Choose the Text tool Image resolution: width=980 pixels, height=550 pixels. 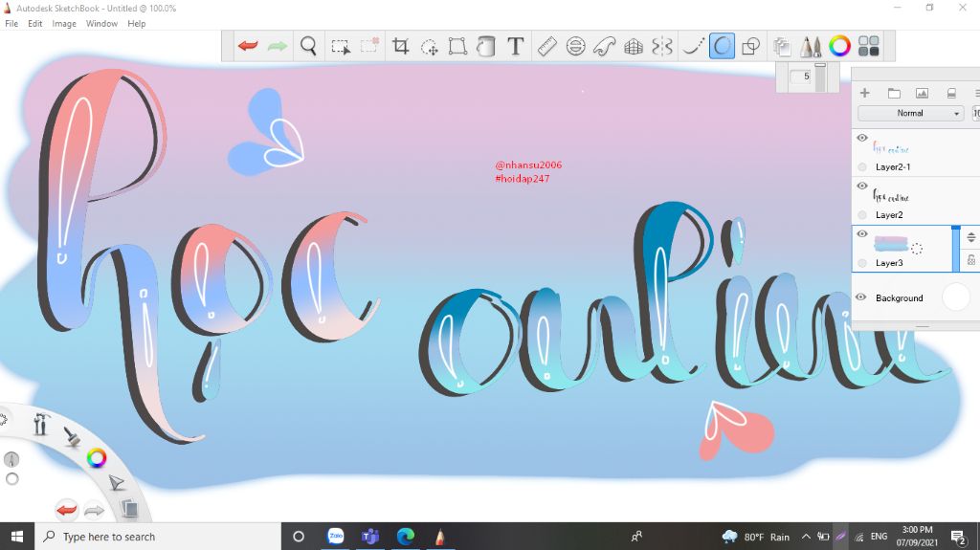[515, 46]
